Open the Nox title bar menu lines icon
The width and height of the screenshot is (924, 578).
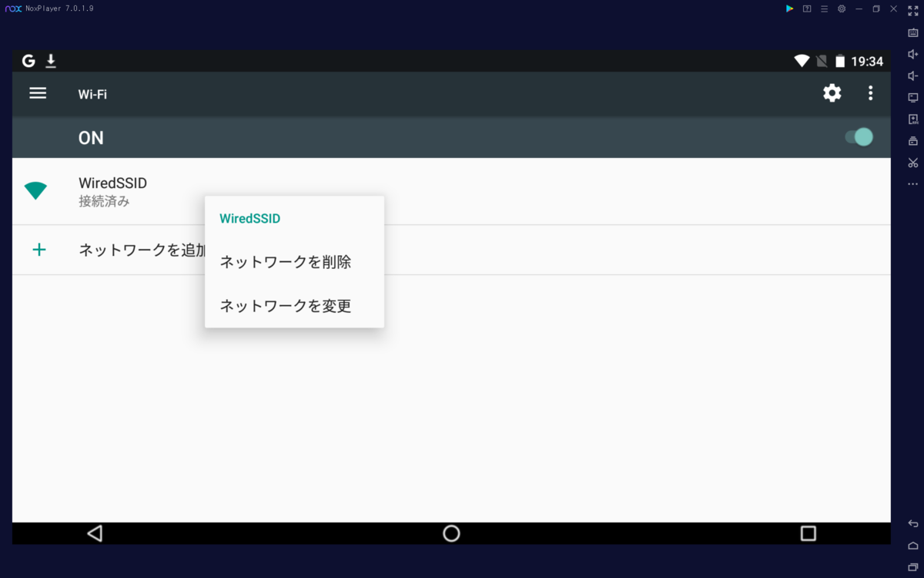click(x=825, y=8)
